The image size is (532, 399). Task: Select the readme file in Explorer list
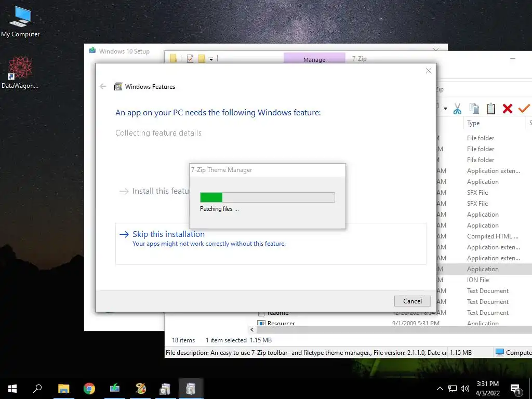pos(277,313)
